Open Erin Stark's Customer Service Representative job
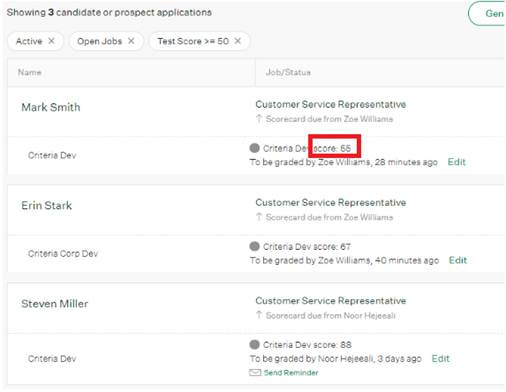The height and width of the screenshot is (392, 506). tap(331, 203)
